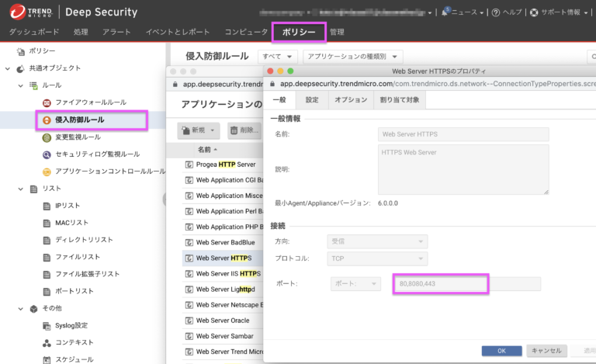Switch to the 一般 tab
596x364 pixels.
(x=279, y=100)
